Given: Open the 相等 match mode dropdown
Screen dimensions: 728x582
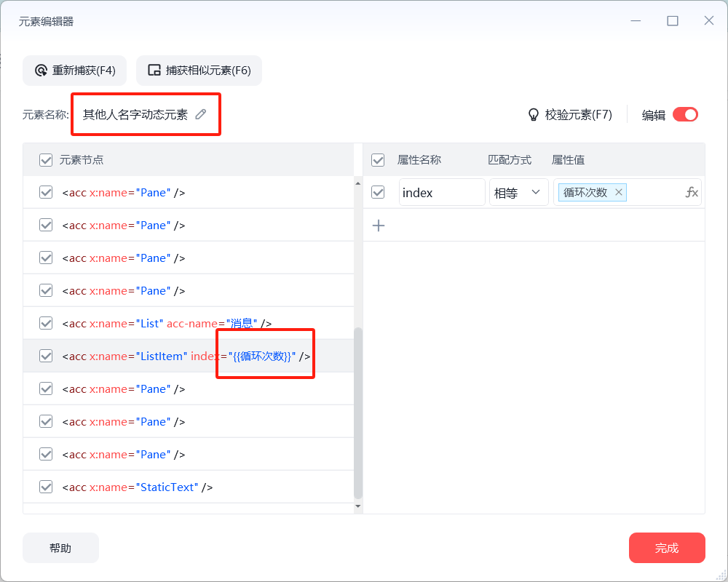Looking at the screenshot, I should click(x=518, y=192).
